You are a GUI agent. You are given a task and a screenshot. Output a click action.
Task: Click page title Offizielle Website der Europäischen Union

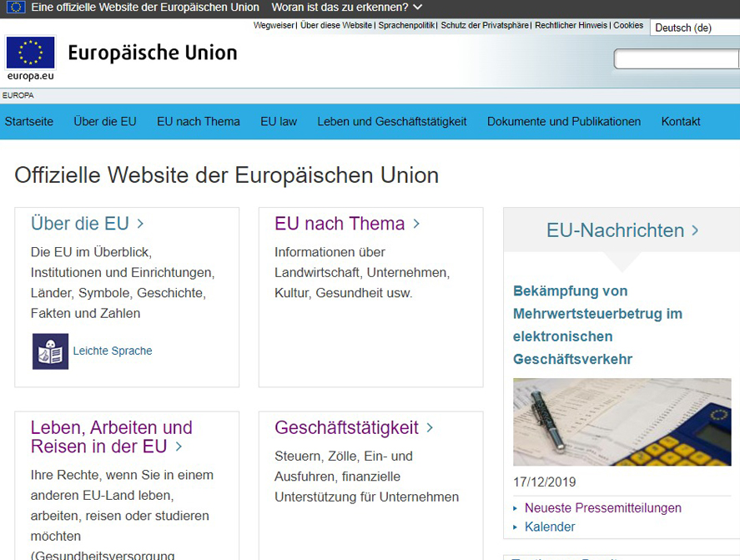point(227,175)
